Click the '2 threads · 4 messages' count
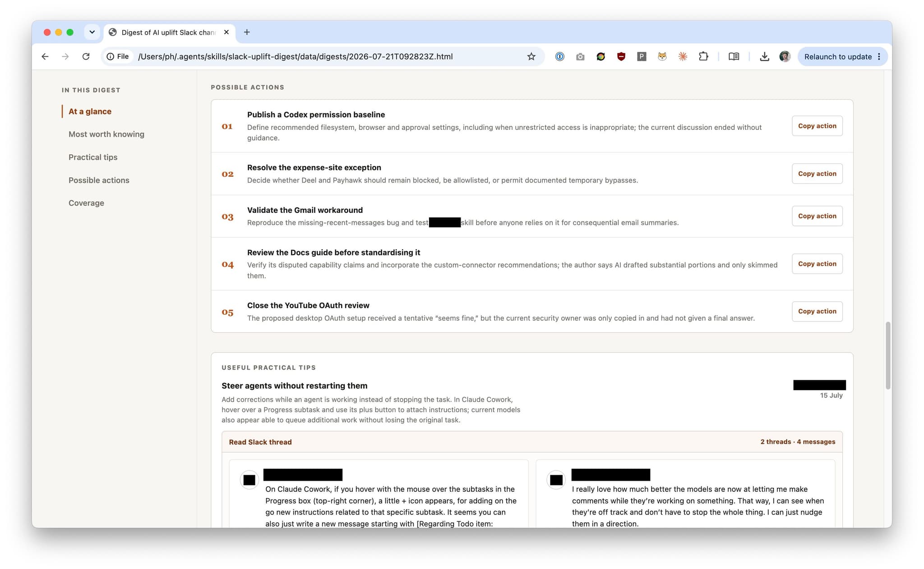Screen dimensions: 924x569 pyautogui.click(x=798, y=442)
